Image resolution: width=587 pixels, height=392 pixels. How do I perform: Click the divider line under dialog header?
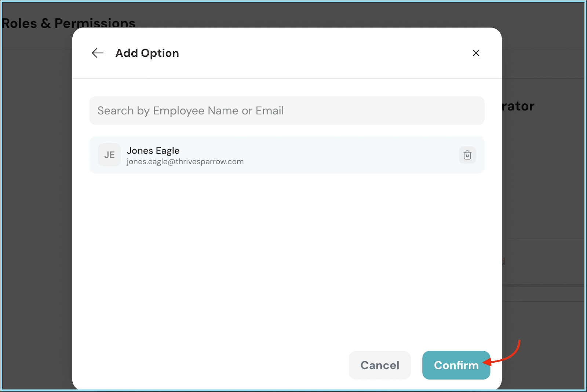287,78
